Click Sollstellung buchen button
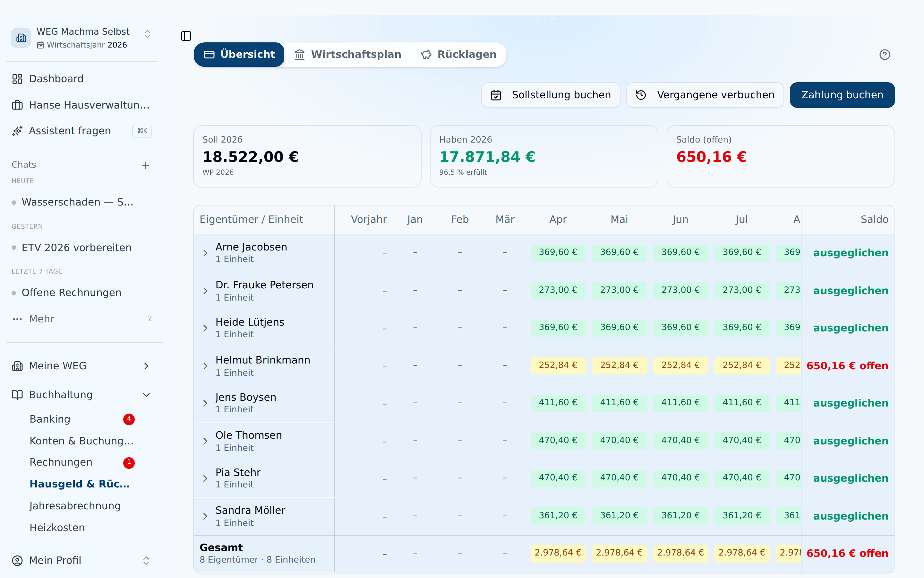This screenshot has width=924, height=578. pyautogui.click(x=551, y=95)
